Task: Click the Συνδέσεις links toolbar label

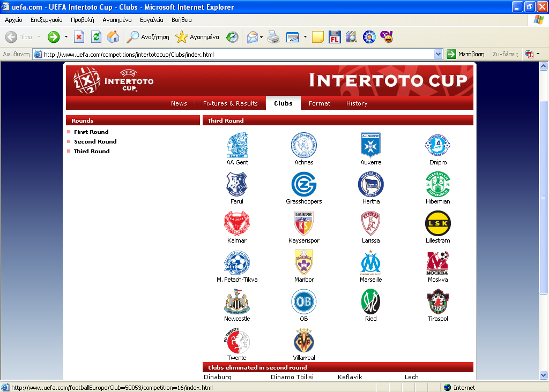Action: pyautogui.click(x=505, y=54)
